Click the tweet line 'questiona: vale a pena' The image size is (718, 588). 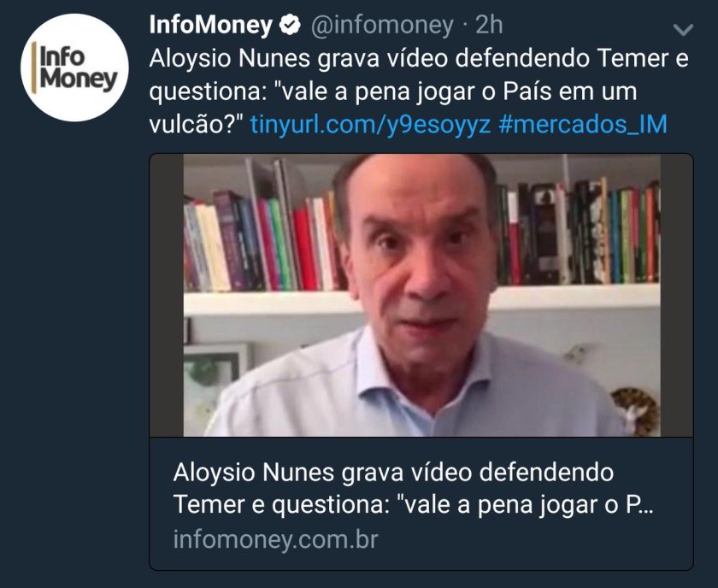pos(393,92)
